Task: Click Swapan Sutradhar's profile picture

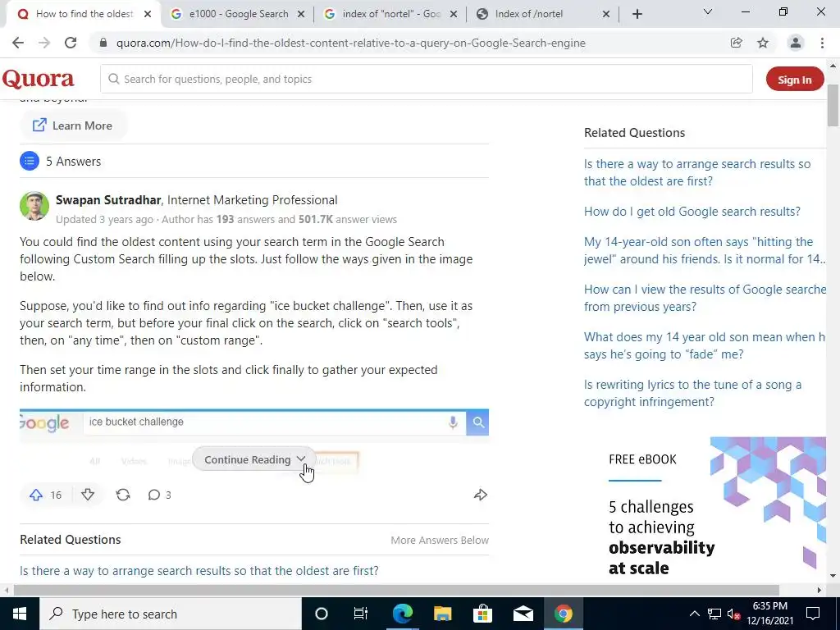Action: [34, 206]
